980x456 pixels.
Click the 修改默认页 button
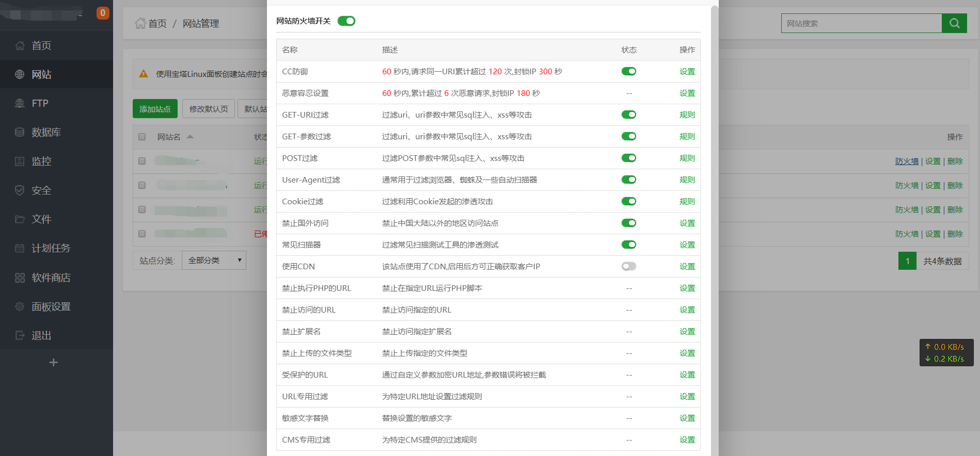(209, 109)
